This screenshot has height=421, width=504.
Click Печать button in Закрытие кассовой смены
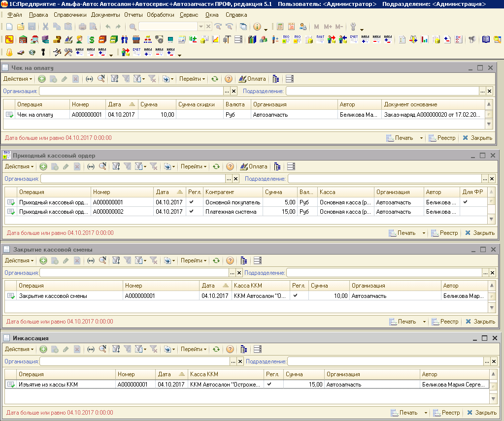[403, 322]
